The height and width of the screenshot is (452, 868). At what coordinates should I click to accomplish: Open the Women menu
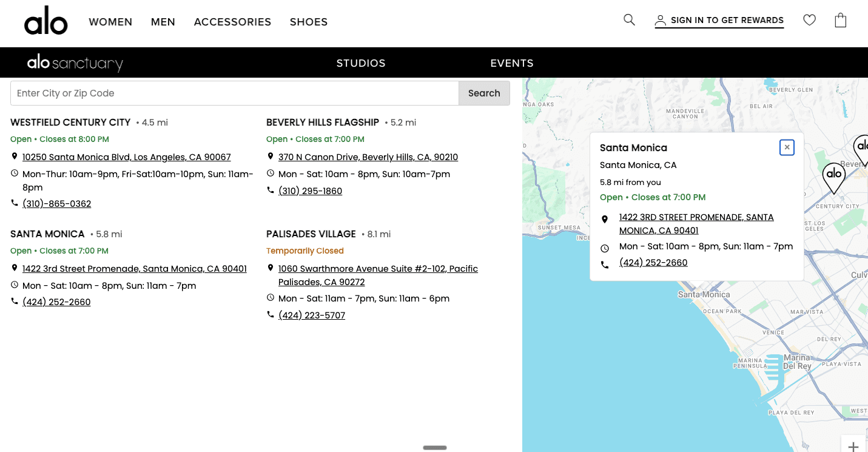[110, 22]
